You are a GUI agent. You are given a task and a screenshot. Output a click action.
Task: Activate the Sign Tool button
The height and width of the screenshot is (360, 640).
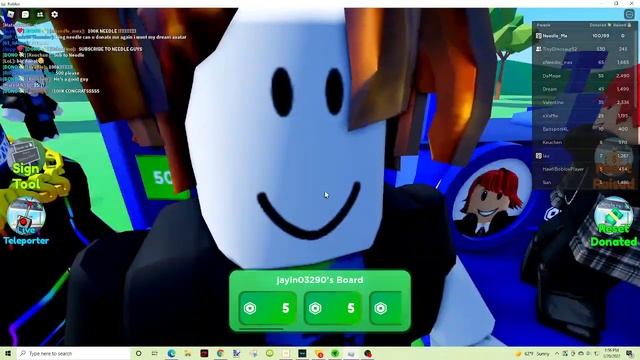[26, 165]
